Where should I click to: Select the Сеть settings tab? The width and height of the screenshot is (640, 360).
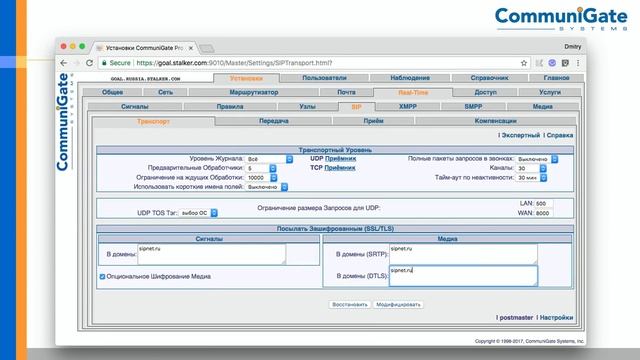[x=165, y=92]
